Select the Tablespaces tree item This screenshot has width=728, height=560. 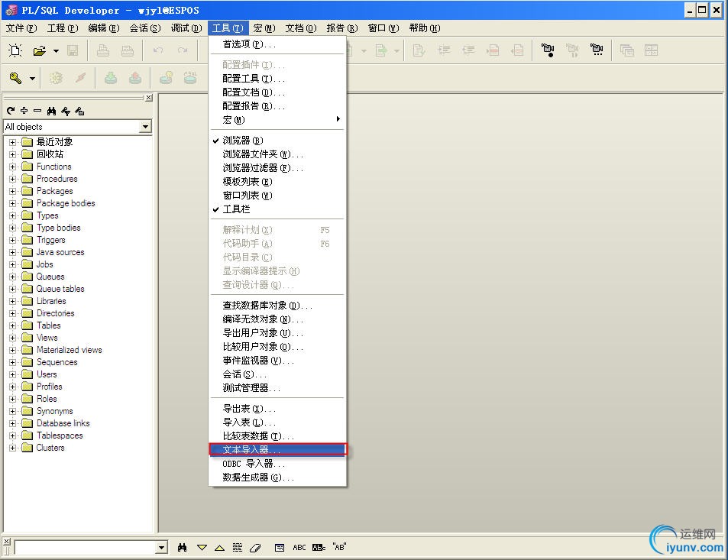(x=60, y=435)
